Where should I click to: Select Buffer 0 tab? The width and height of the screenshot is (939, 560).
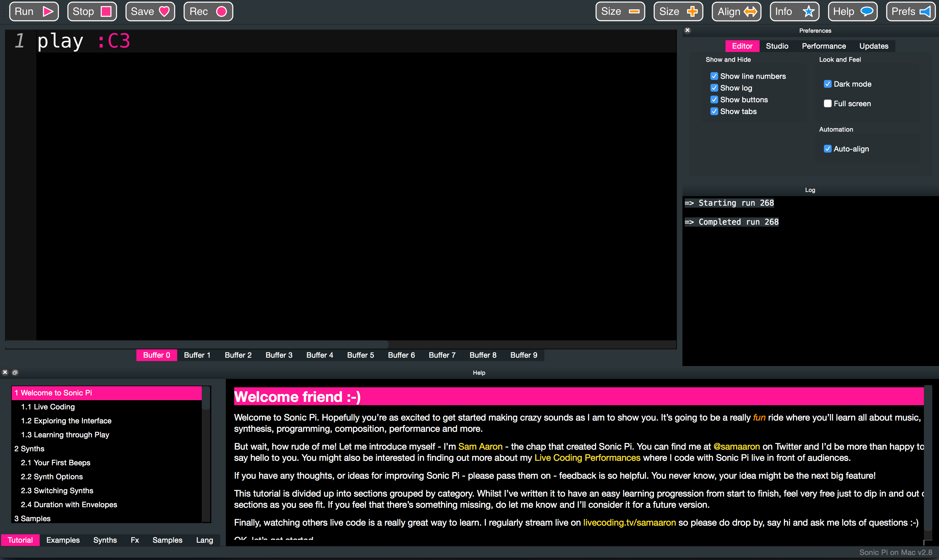(156, 355)
